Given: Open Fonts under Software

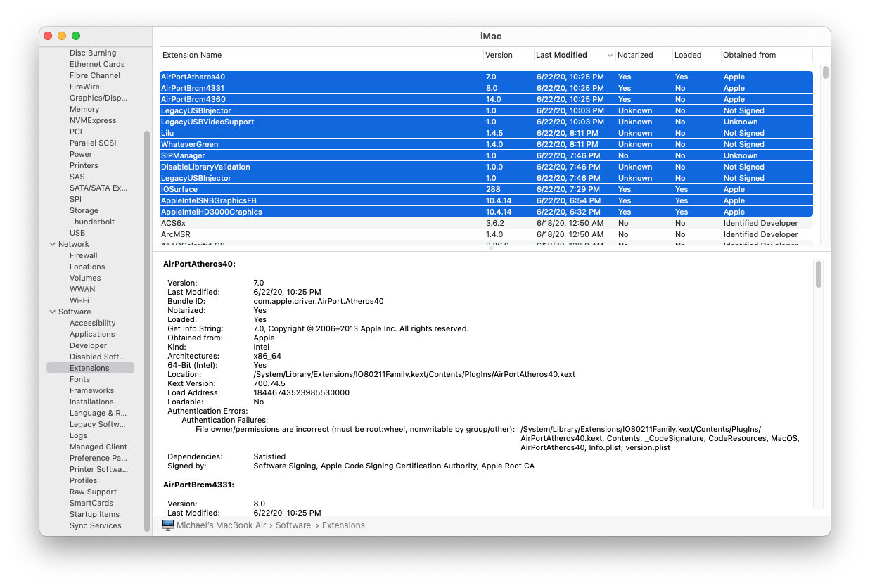Looking at the screenshot, I should point(79,379).
